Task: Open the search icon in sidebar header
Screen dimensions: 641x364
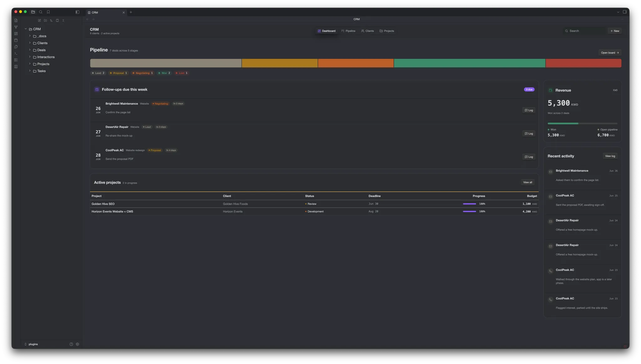Action: pos(41,12)
